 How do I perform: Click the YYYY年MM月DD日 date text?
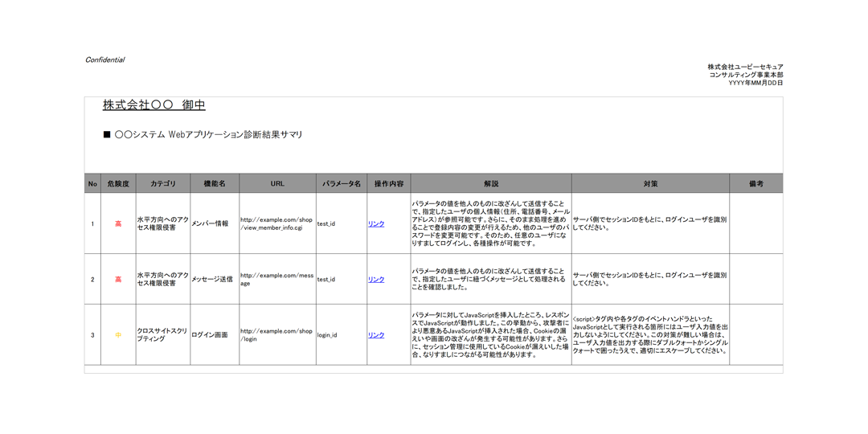click(x=755, y=83)
